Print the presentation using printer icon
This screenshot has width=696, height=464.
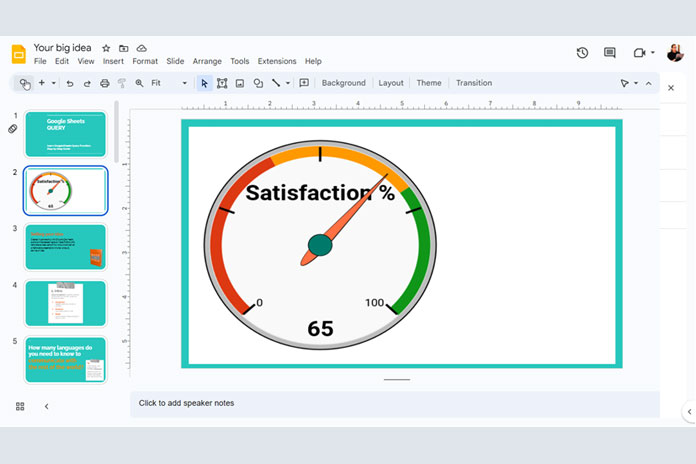click(x=104, y=83)
